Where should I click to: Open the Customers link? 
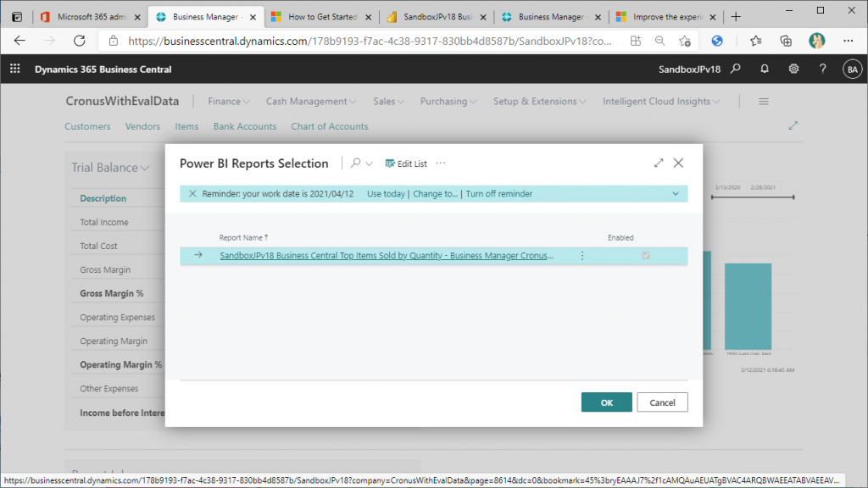click(x=87, y=126)
